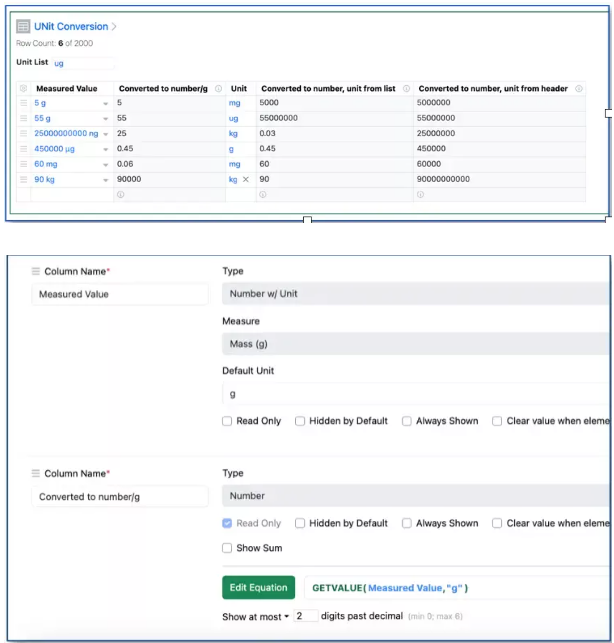
Task: Open the Type dropdown showing Number w/ Unit
Action: pos(415,294)
